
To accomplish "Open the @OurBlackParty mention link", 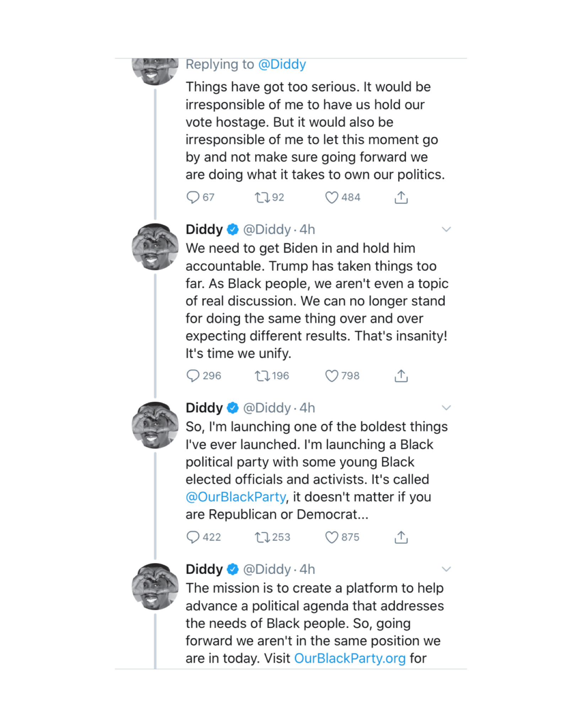I will point(236,497).
